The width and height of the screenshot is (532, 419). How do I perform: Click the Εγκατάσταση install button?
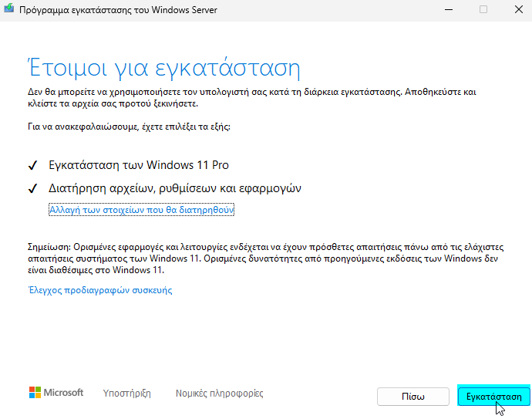pyautogui.click(x=493, y=397)
